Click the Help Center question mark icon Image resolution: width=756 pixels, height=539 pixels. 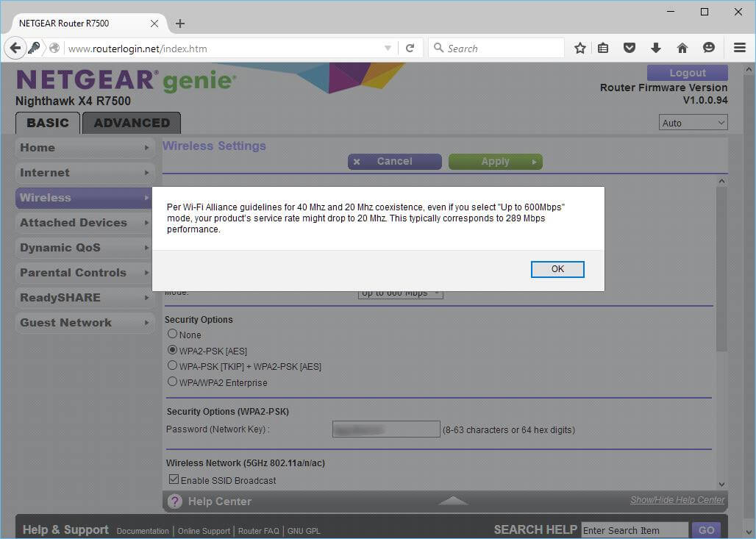pyautogui.click(x=174, y=501)
